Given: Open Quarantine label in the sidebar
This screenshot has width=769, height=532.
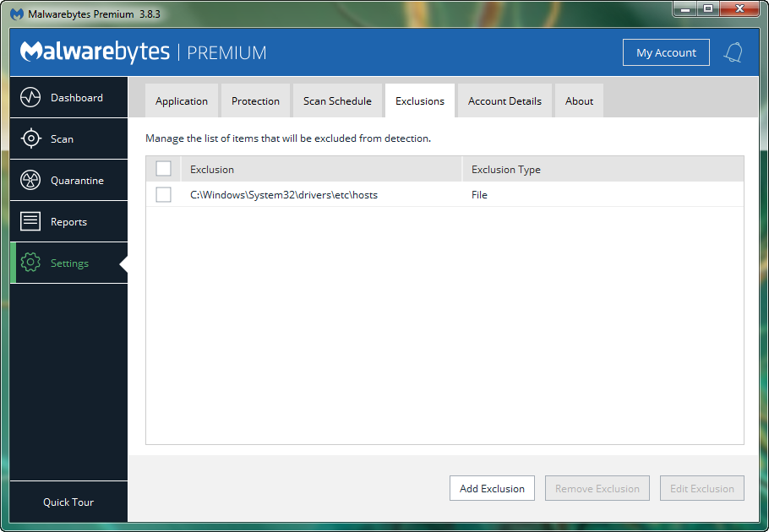Looking at the screenshot, I should [x=77, y=180].
